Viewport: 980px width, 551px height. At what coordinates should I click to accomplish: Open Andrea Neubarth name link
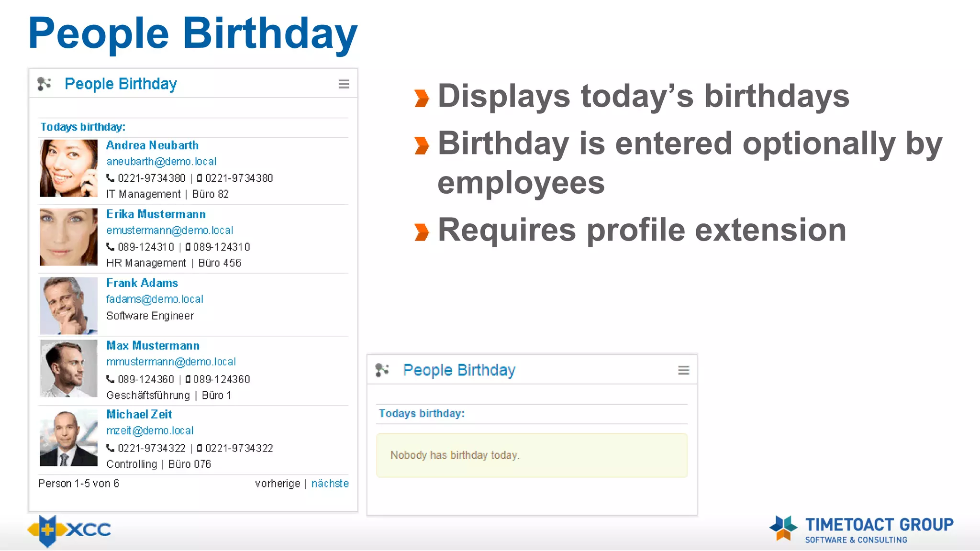point(152,145)
